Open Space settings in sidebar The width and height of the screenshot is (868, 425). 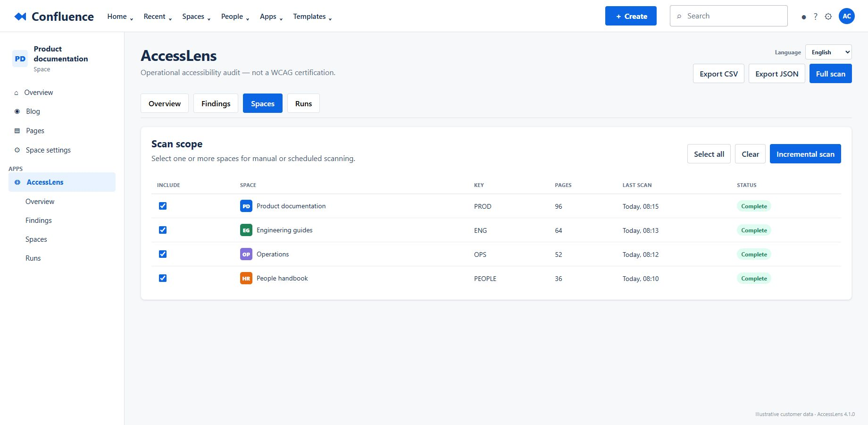[x=48, y=150]
